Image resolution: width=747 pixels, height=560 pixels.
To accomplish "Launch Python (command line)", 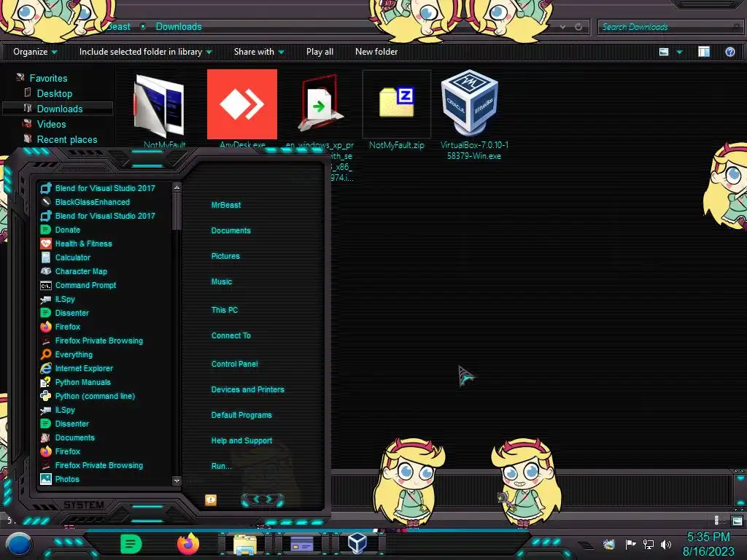I will [95, 396].
